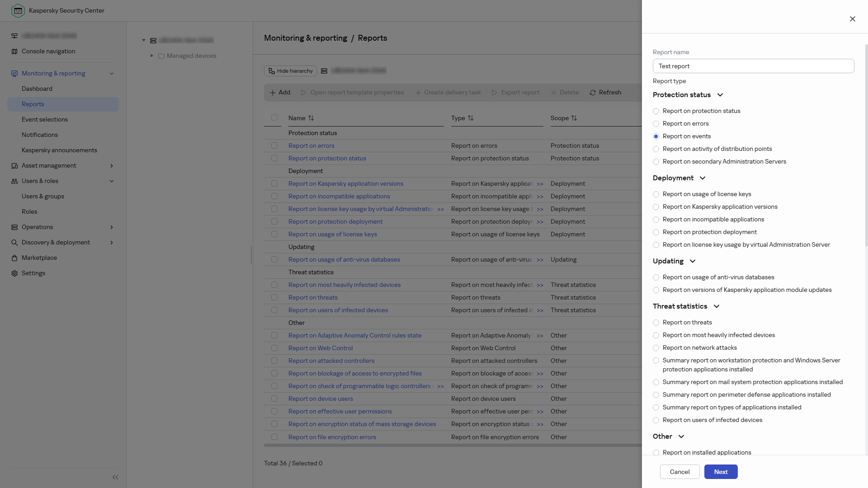Screen dimensions: 868x488
Task: Click the Managed devices folder icon
Action: [161, 56]
